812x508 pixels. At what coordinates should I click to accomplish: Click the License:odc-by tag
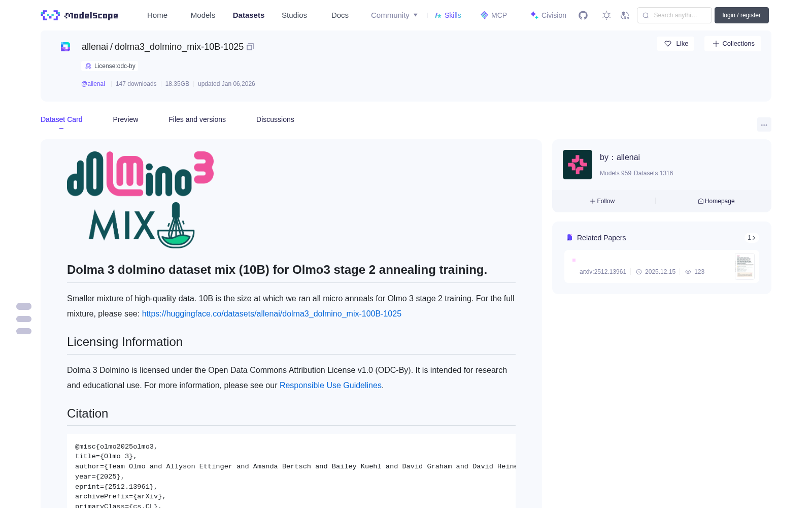pos(109,66)
